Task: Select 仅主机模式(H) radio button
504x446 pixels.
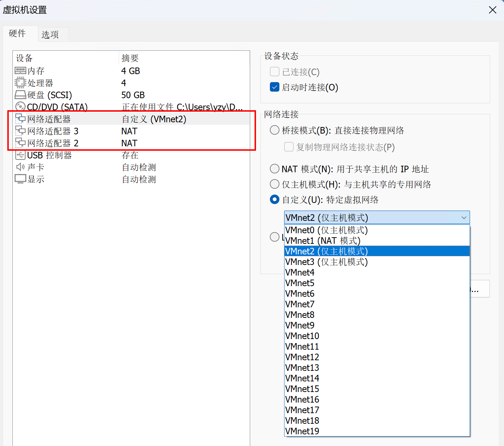Action: pos(274,184)
